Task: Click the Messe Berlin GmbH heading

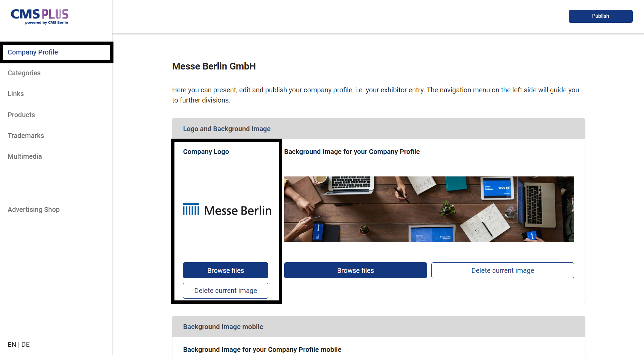Action: point(214,66)
